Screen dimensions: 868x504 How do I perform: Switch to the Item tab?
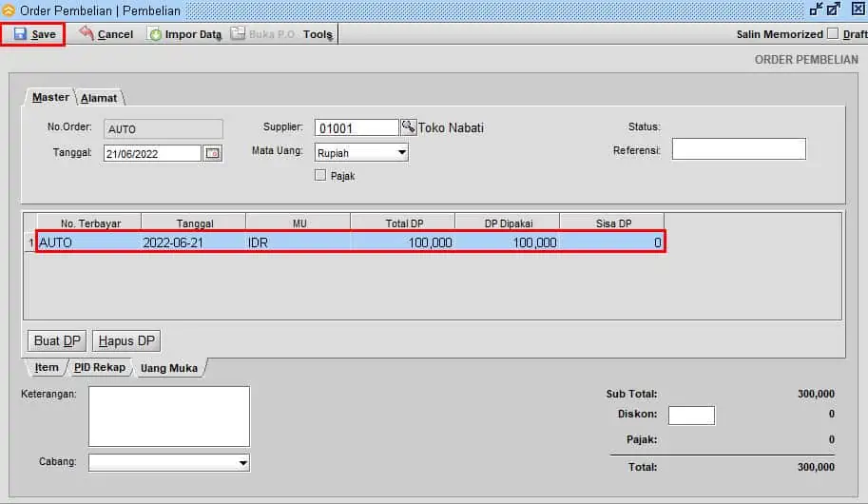point(47,367)
